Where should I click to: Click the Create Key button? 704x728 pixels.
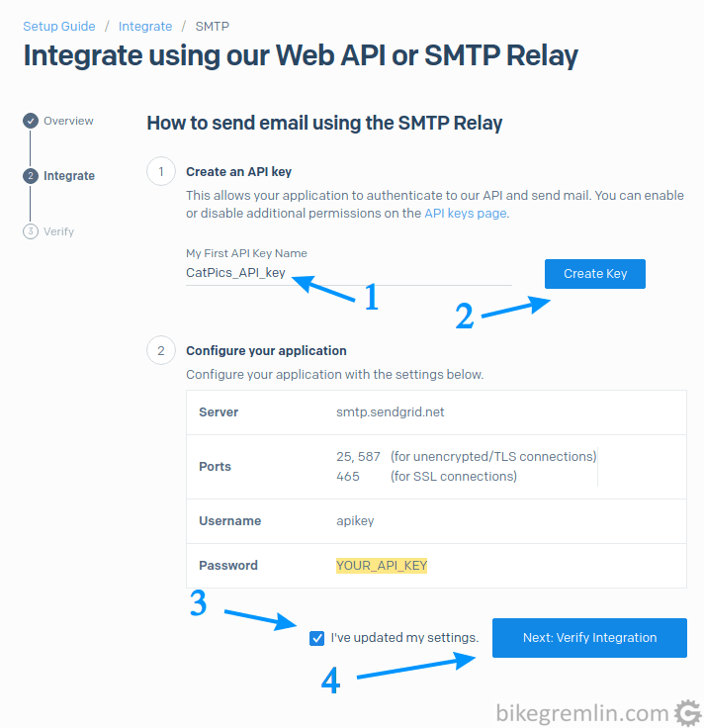(x=595, y=274)
